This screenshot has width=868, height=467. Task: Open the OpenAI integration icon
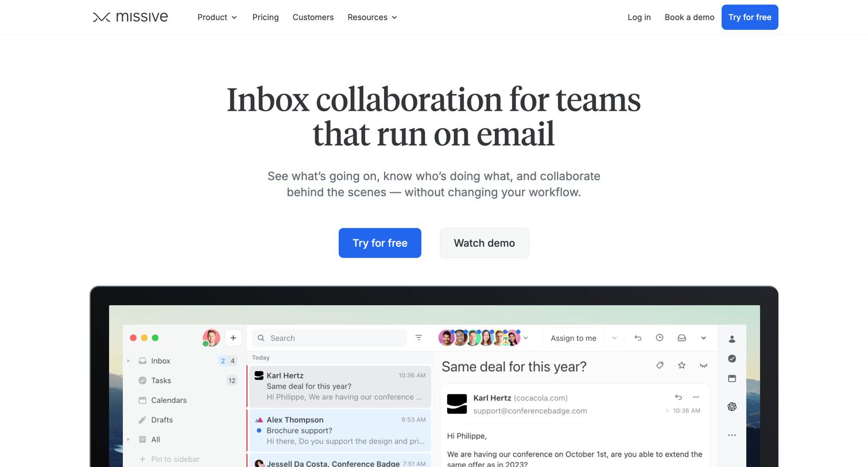(732, 407)
